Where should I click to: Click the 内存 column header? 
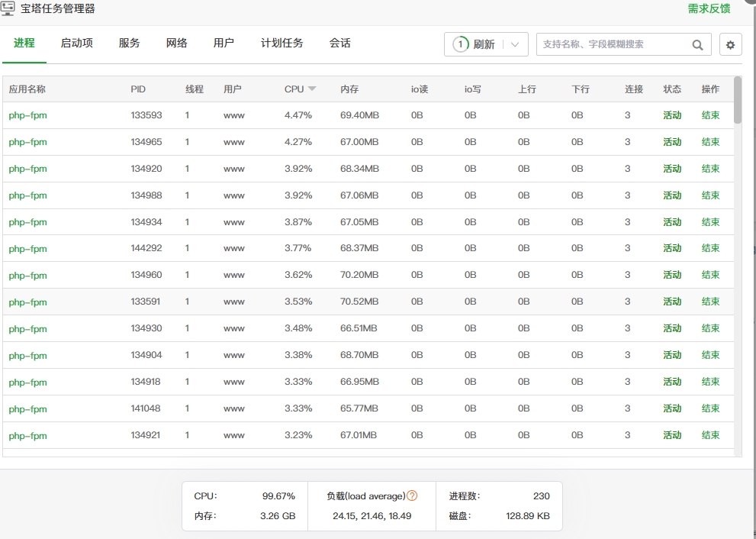point(349,89)
